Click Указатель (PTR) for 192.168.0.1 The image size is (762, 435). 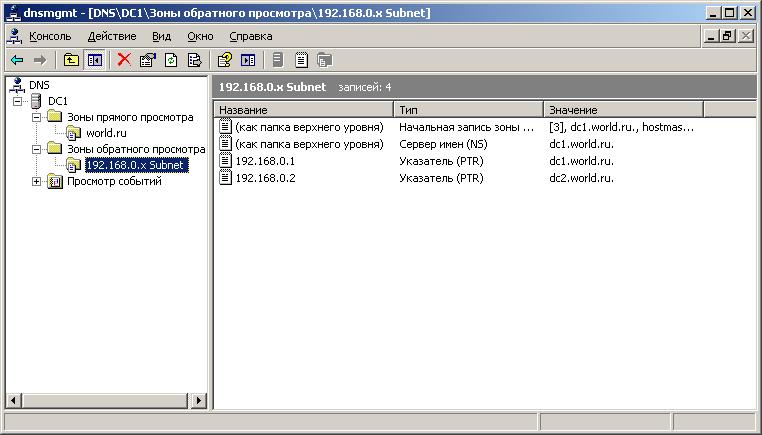[x=441, y=161]
